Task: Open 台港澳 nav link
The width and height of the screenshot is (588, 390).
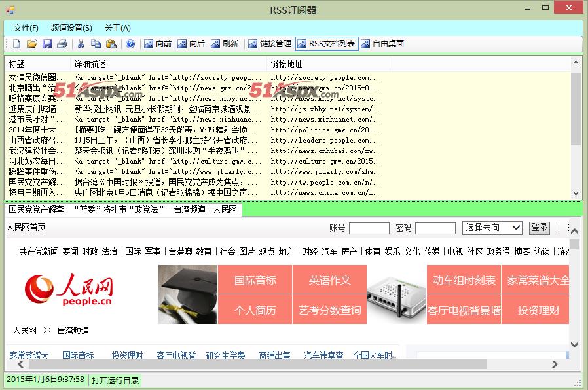Action: 180,251
